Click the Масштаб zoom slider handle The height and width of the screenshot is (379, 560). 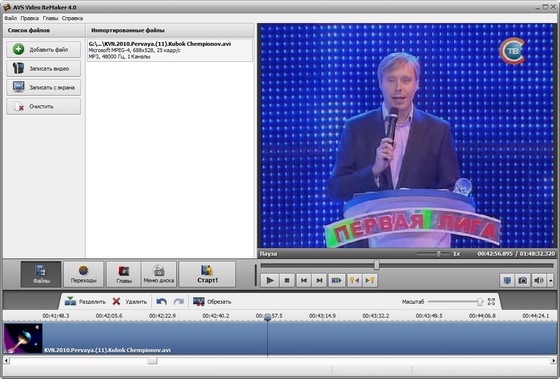[x=480, y=302]
